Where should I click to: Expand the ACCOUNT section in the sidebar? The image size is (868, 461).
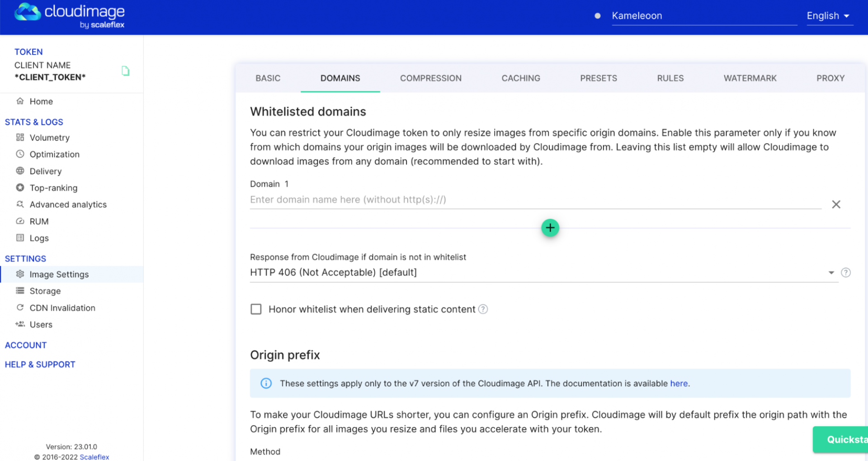(x=26, y=345)
